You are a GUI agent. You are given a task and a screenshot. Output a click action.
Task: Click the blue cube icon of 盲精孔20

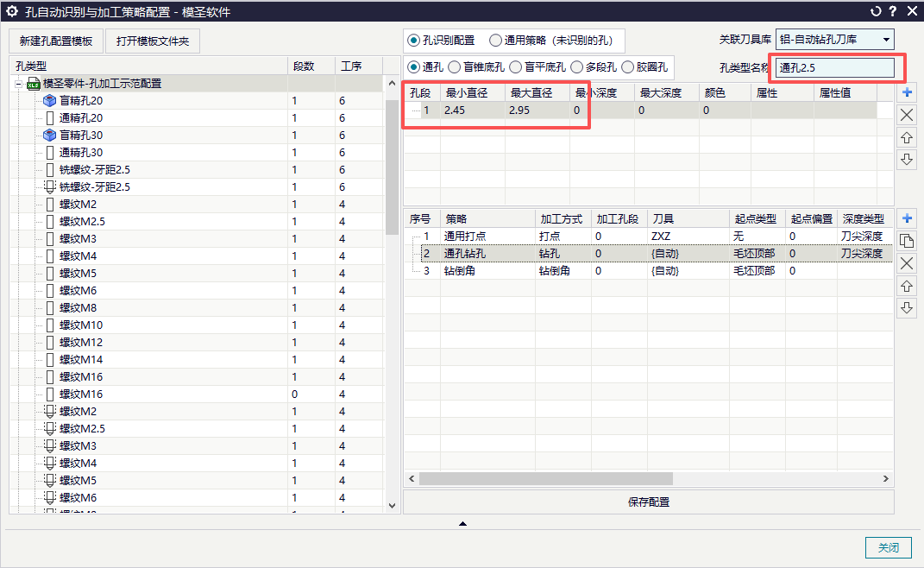[50, 101]
